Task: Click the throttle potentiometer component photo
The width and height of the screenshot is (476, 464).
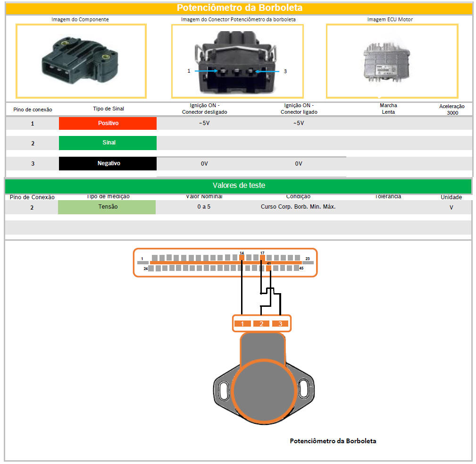Action: tap(81, 61)
